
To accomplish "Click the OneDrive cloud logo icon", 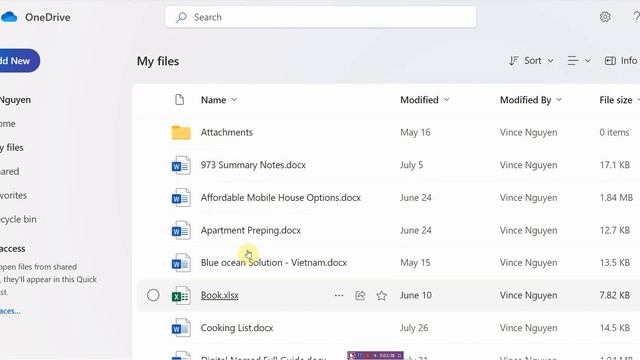I will pyautogui.click(x=9, y=17).
